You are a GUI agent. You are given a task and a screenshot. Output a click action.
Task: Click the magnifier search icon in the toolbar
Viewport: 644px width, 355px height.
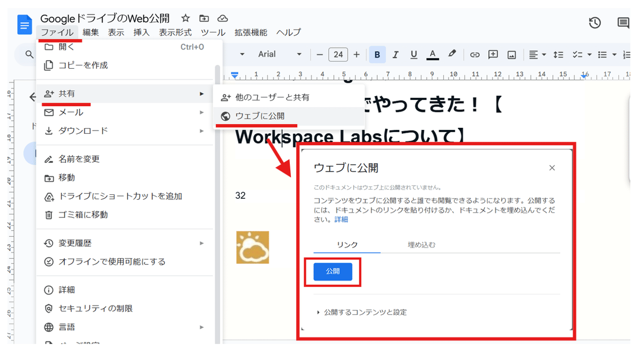(x=30, y=54)
